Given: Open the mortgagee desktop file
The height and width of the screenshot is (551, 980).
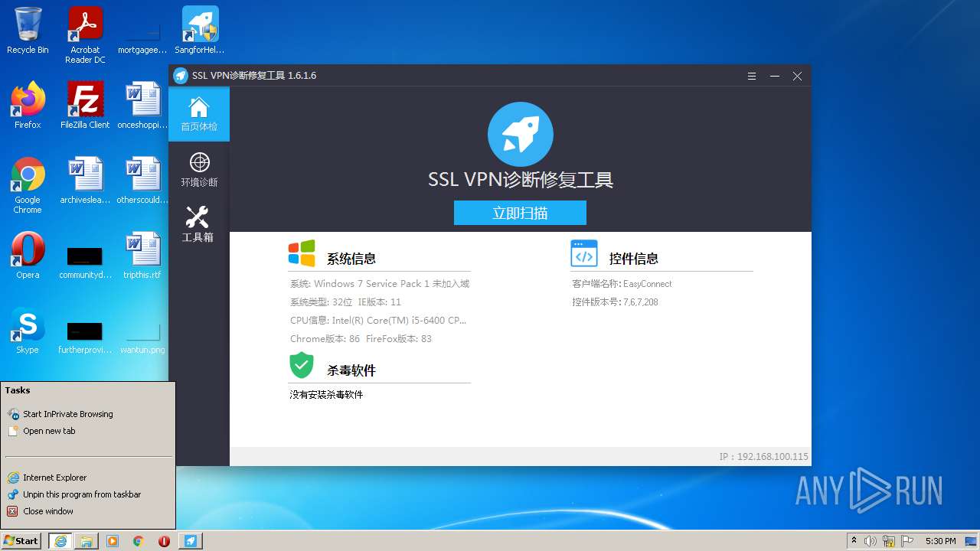Looking at the screenshot, I should [x=142, y=37].
